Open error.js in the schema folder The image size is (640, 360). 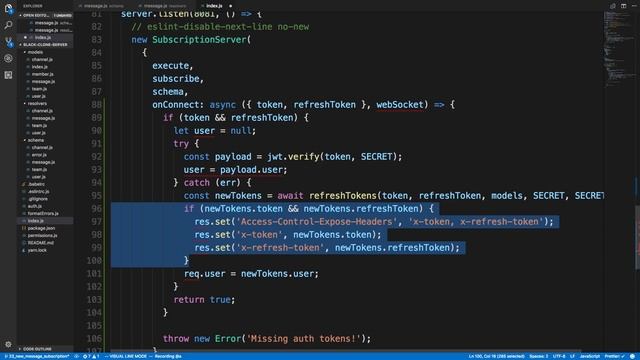39,155
